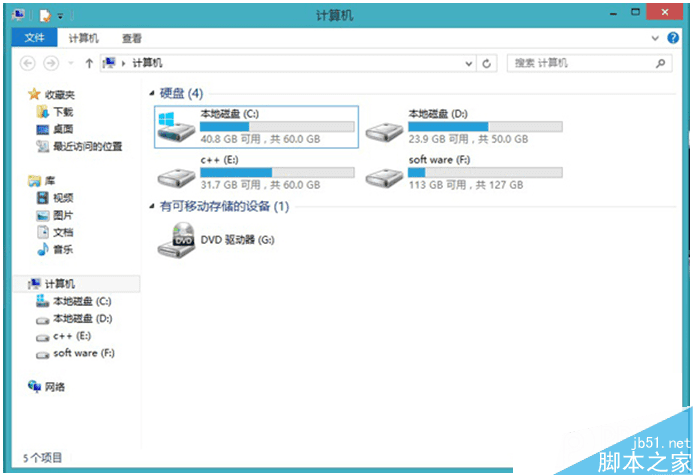Click the 5 个项目 status text

pyautogui.click(x=42, y=458)
